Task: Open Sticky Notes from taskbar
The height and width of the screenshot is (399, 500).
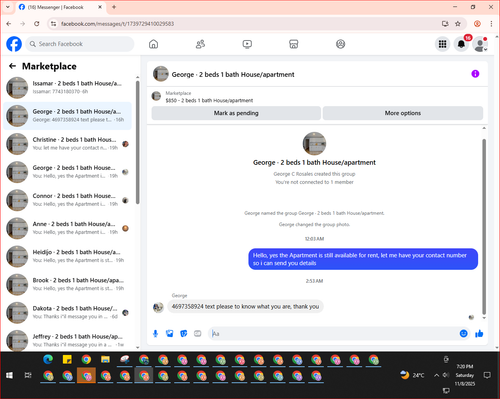Action: 67,359
